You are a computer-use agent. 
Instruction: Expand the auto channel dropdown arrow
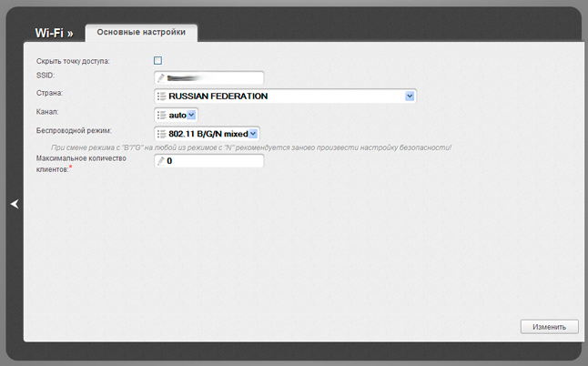[x=191, y=115]
